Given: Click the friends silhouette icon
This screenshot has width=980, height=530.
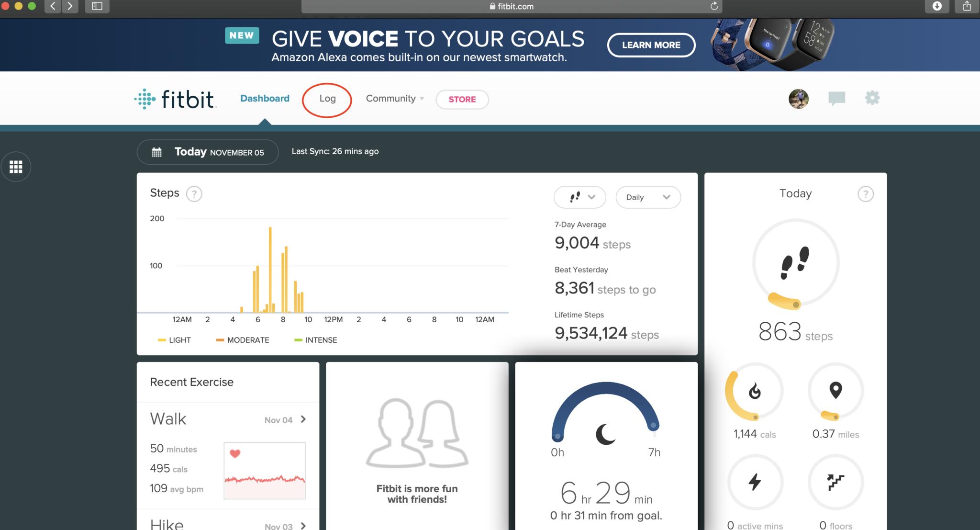Looking at the screenshot, I should [x=417, y=433].
